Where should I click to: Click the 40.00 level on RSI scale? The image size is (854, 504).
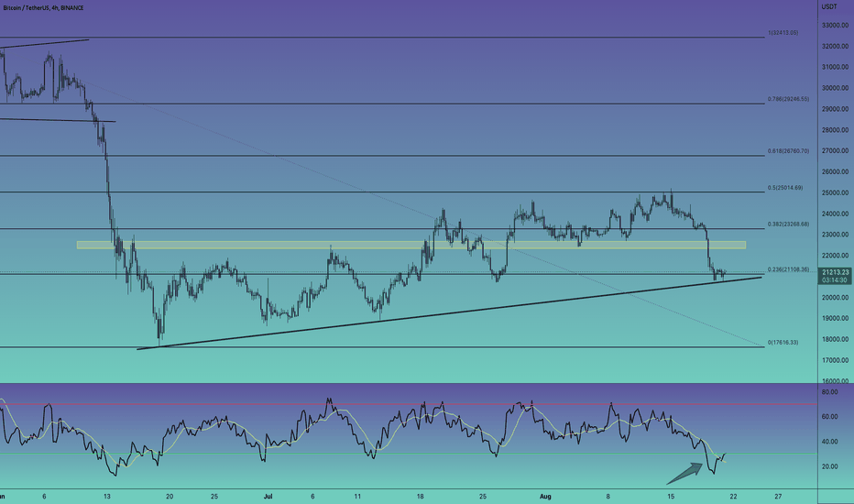pos(829,442)
